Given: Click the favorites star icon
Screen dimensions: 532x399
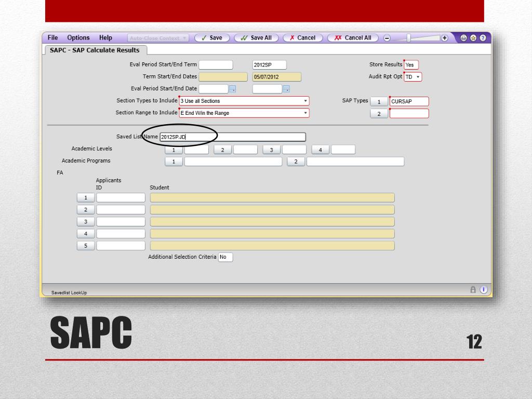Looking at the screenshot, I should tap(473, 38).
